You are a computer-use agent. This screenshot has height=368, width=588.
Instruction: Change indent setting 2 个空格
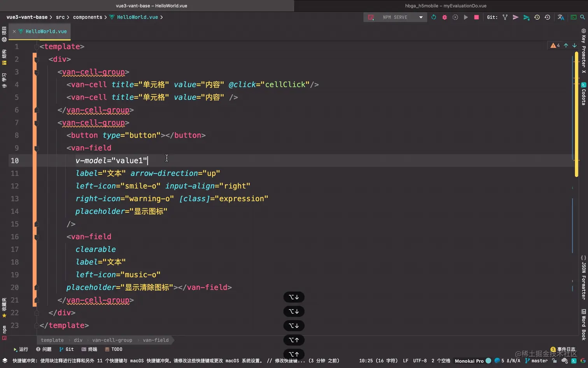(x=441, y=361)
